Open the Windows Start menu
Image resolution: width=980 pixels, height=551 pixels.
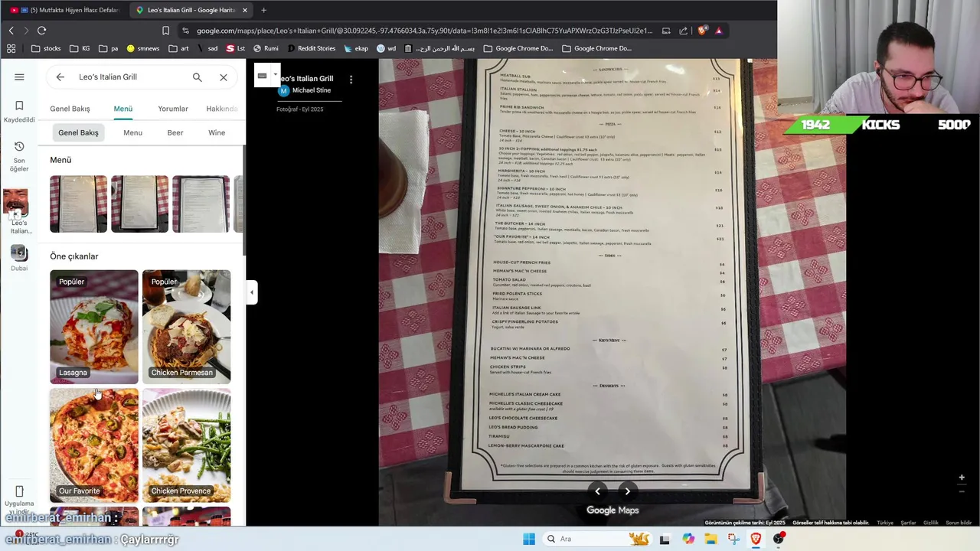(x=528, y=539)
